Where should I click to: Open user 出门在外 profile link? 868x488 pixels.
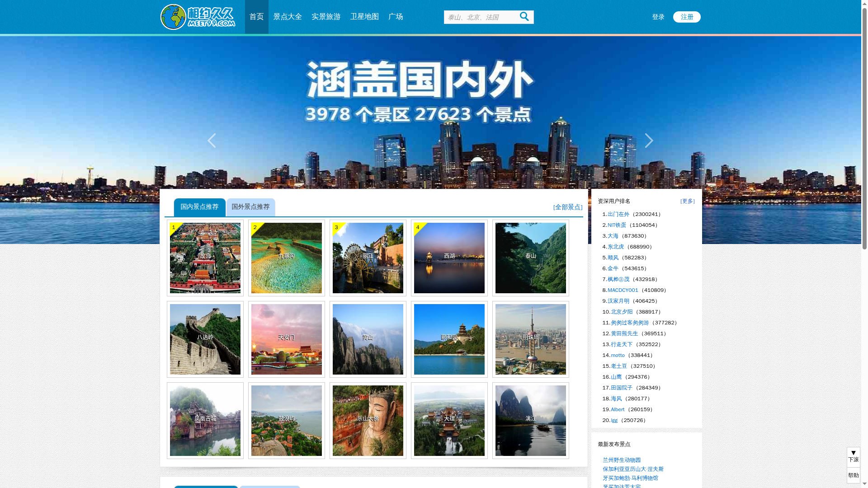618,214
